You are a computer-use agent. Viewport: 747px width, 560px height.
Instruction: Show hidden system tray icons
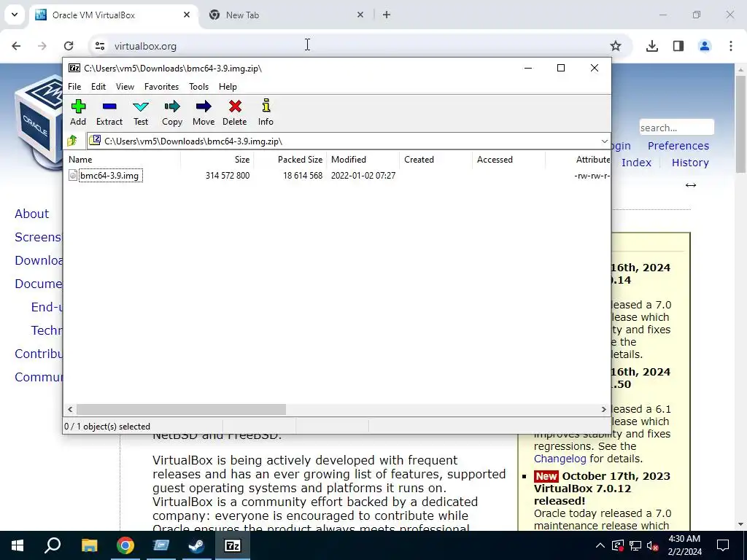(x=600, y=545)
